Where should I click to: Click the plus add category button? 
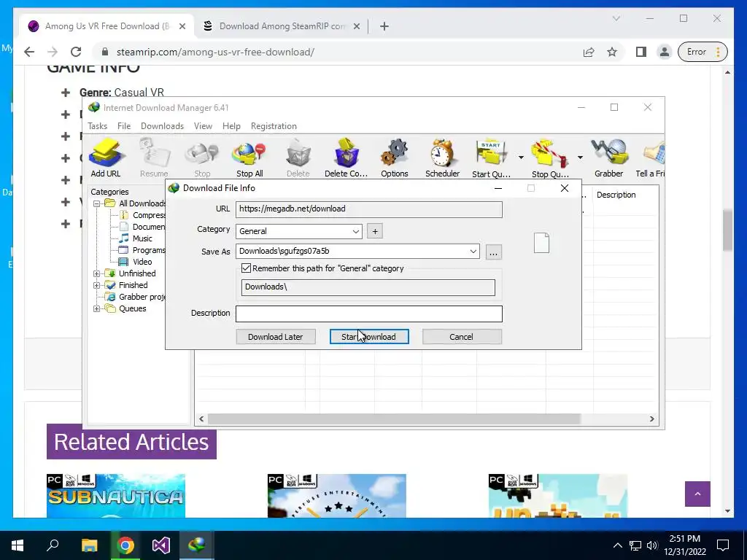[375, 231]
